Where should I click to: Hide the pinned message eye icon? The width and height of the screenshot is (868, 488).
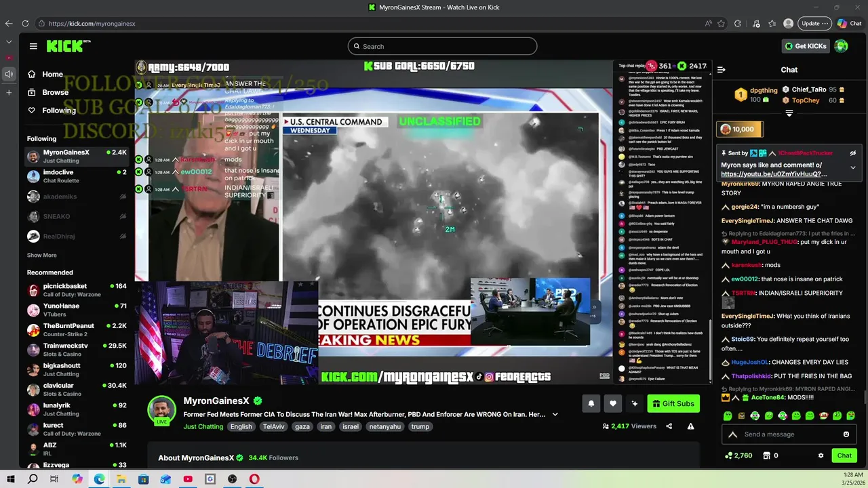[x=853, y=153]
